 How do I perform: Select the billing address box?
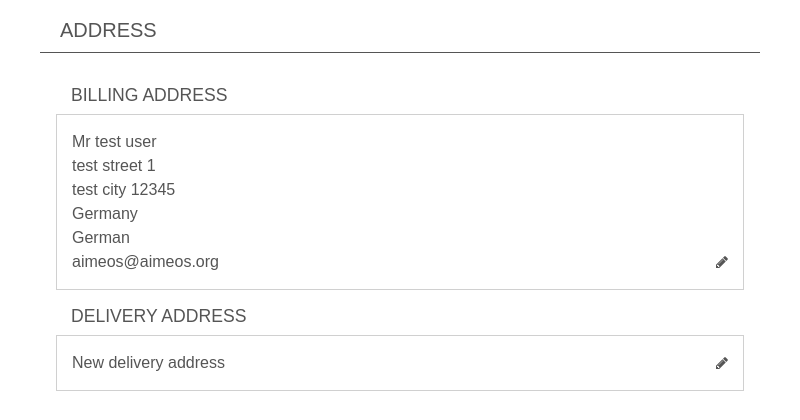400,202
